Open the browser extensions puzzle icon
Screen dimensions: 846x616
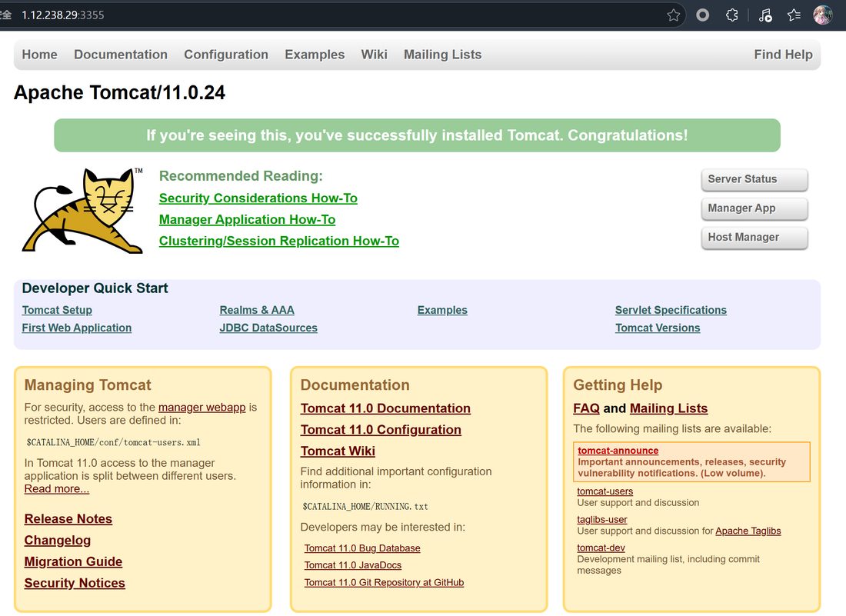point(732,15)
